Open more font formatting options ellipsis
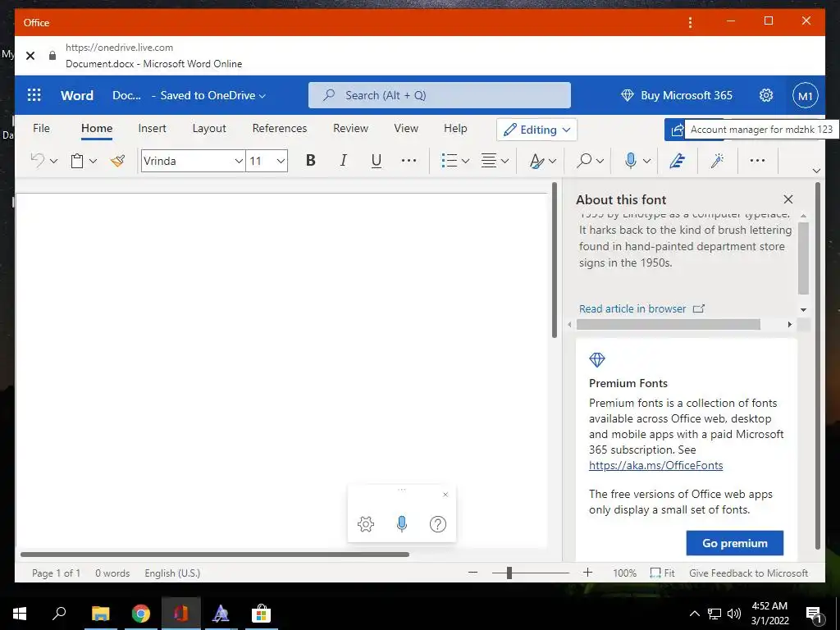The image size is (840, 630). pos(409,161)
